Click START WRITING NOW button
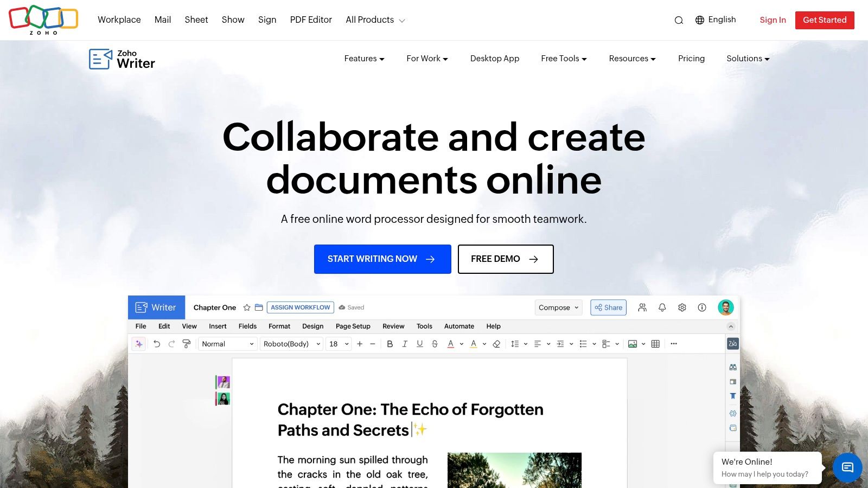Screen dimensions: 868x488 click(382, 259)
